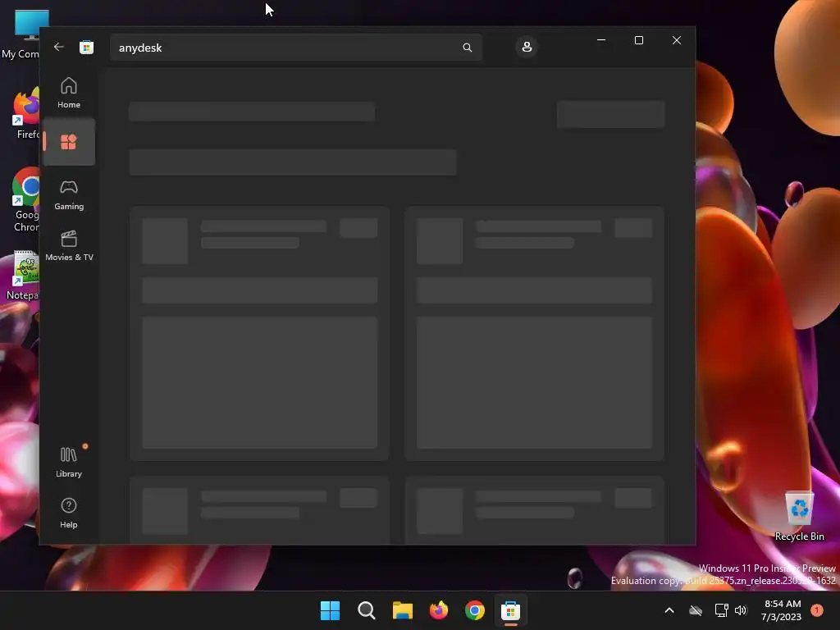This screenshot has width=840, height=630.
Task: Select the My Computer desktop icon
Action: 21,34
